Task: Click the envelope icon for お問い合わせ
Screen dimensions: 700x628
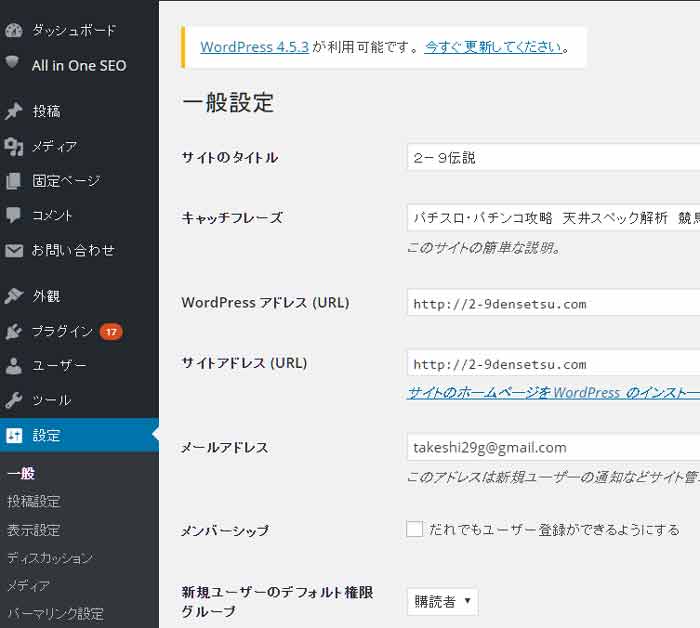Action: [x=14, y=250]
